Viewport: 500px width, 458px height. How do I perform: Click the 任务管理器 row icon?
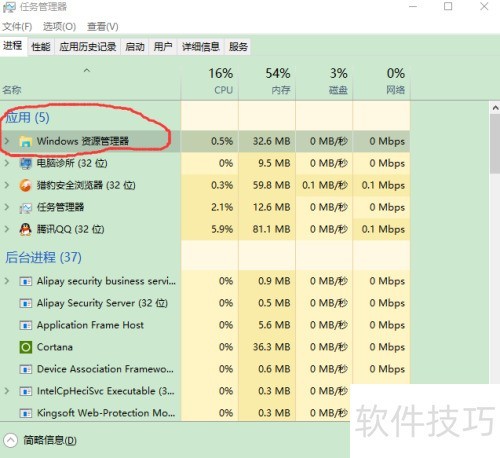(x=26, y=208)
